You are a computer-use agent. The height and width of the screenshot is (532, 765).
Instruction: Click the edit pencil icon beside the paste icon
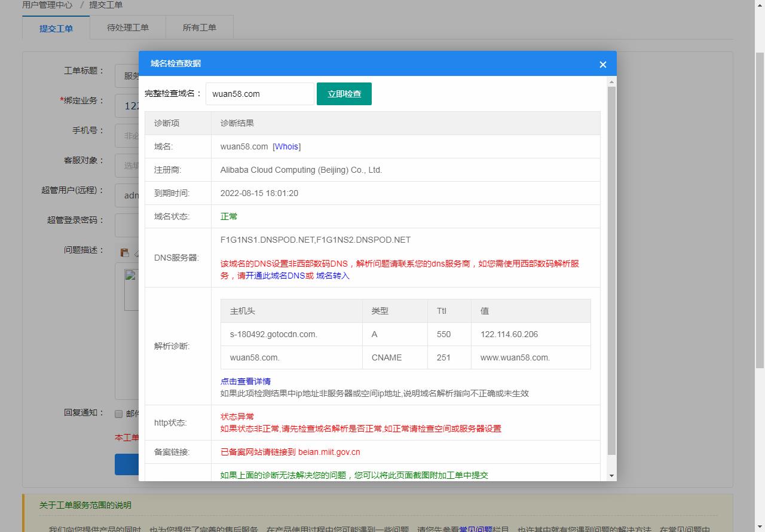click(136, 253)
